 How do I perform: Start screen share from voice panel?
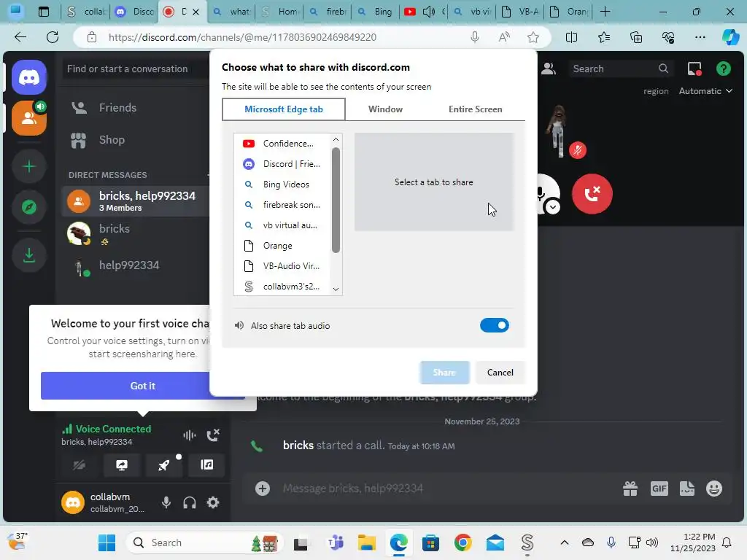pyautogui.click(x=122, y=464)
